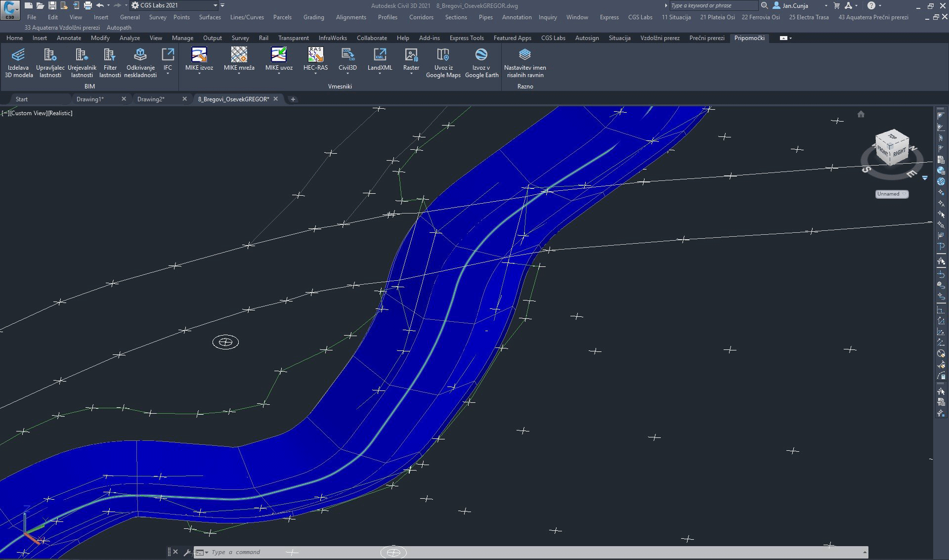
Task: Click the ViewCube TOP face
Action: [892, 137]
